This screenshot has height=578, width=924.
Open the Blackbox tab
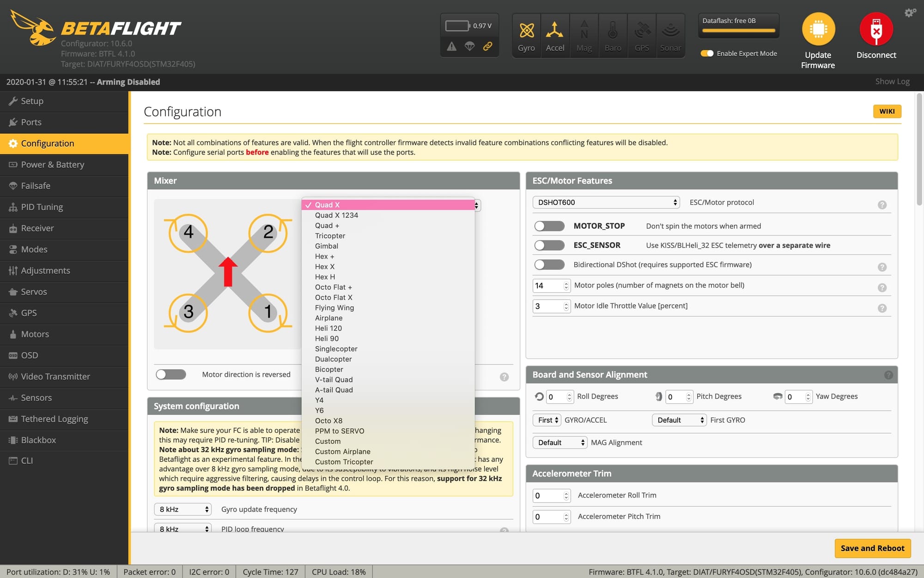pos(64,440)
